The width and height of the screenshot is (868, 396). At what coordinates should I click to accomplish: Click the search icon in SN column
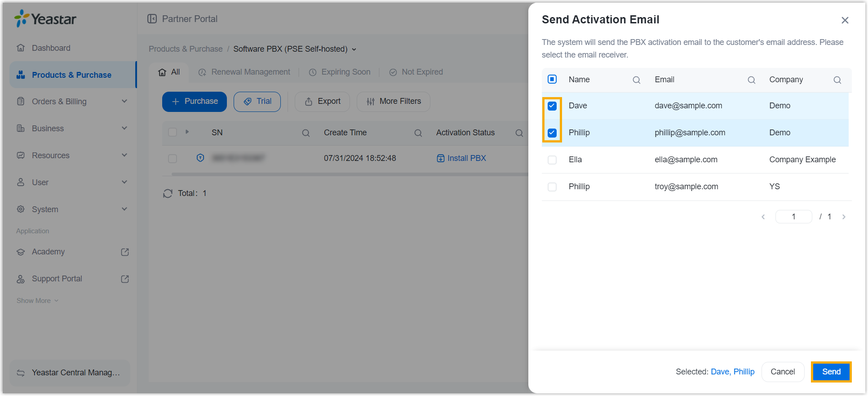click(x=306, y=133)
